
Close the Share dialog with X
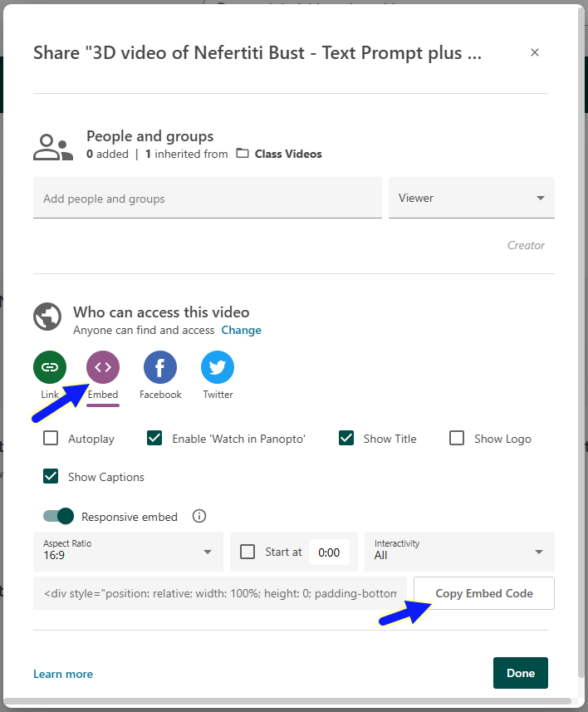535,52
